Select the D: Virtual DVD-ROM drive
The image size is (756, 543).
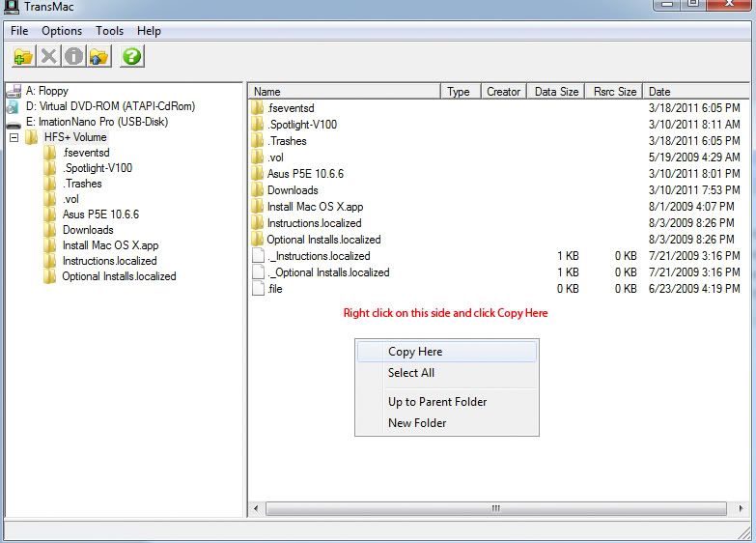pos(110,106)
